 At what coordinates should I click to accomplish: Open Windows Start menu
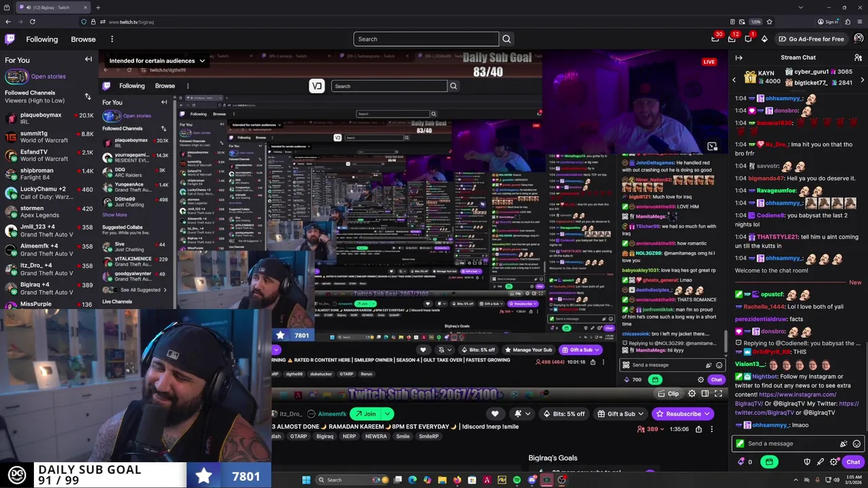point(306,480)
